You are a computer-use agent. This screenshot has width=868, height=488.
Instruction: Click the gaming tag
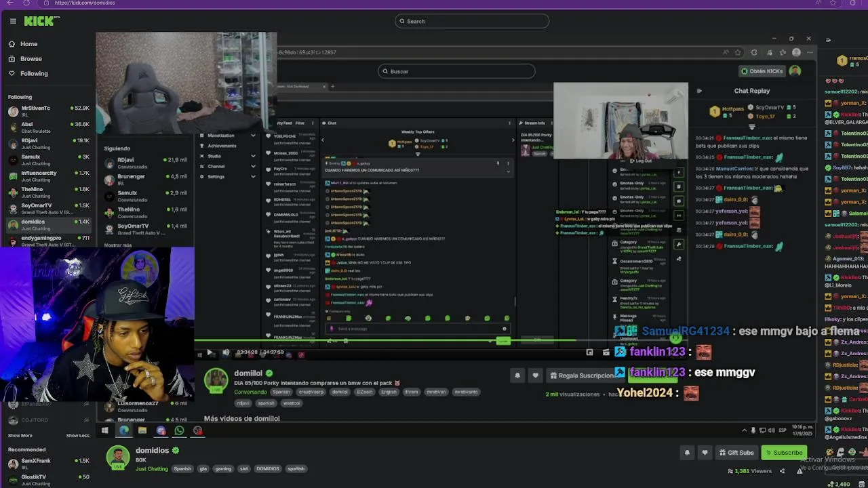223,469
